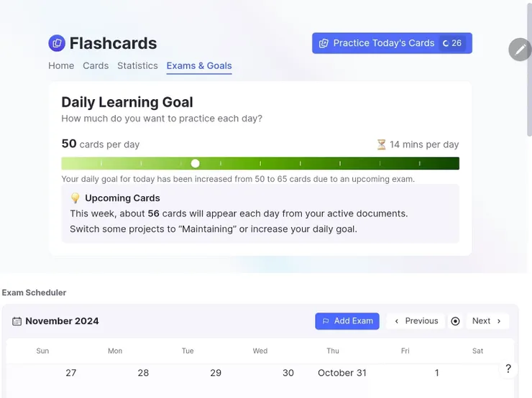Open the Home tab
The width and height of the screenshot is (532, 398).
pos(61,65)
